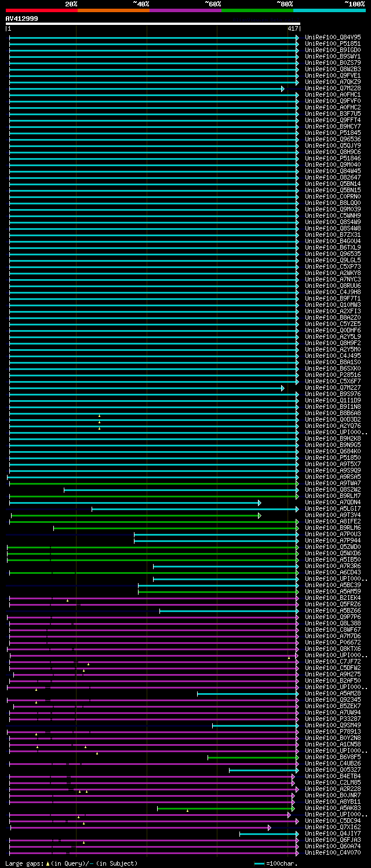371x868 pixels.
Task: Select hit UniRef100_A2R228
Action: [x=332, y=789]
